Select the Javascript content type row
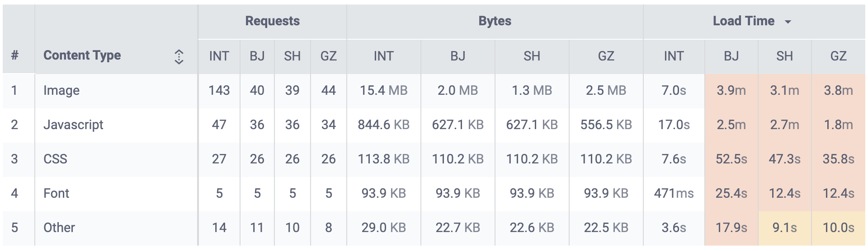 pyautogui.click(x=434, y=125)
